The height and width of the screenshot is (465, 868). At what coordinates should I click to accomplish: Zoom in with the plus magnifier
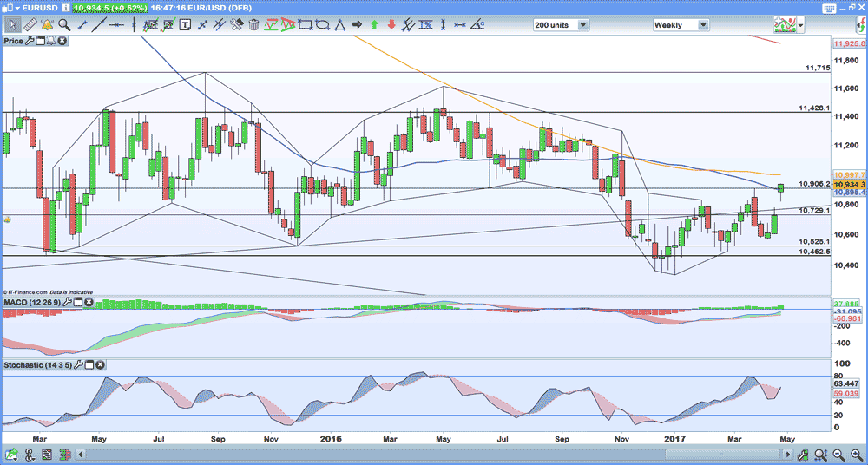pos(857,454)
